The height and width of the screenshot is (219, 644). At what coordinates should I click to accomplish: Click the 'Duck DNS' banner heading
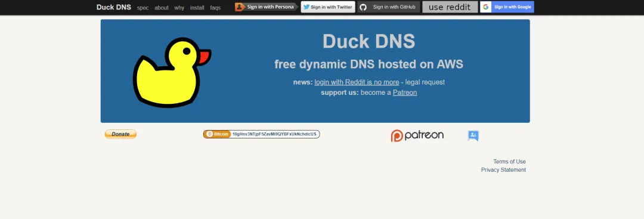point(369,41)
